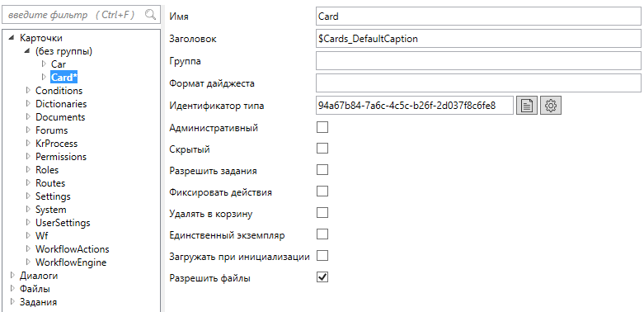
Task: Click into the Имя field containing Card
Action: pyautogui.click(x=478, y=17)
